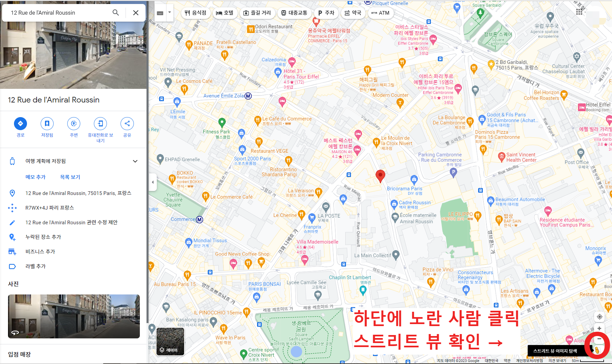The width and height of the screenshot is (612, 364).
Task: Click the search magnifier icon
Action: [x=116, y=13]
